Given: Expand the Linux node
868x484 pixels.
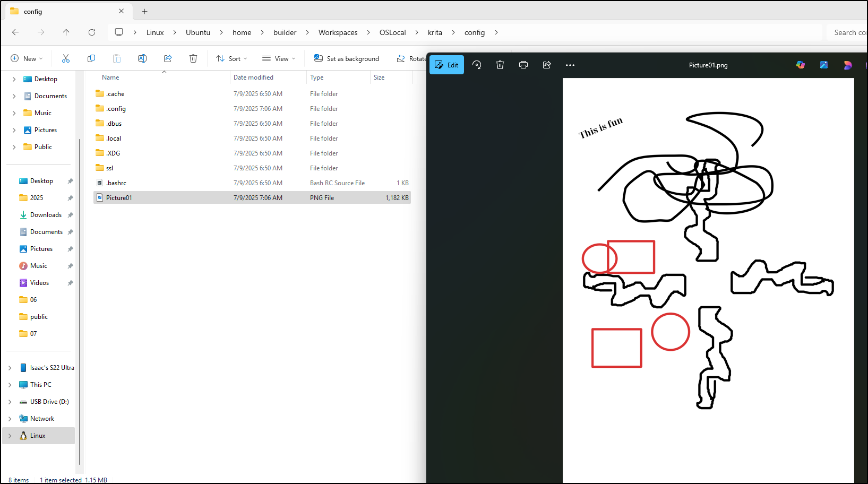Looking at the screenshot, I should tap(10, 436).
